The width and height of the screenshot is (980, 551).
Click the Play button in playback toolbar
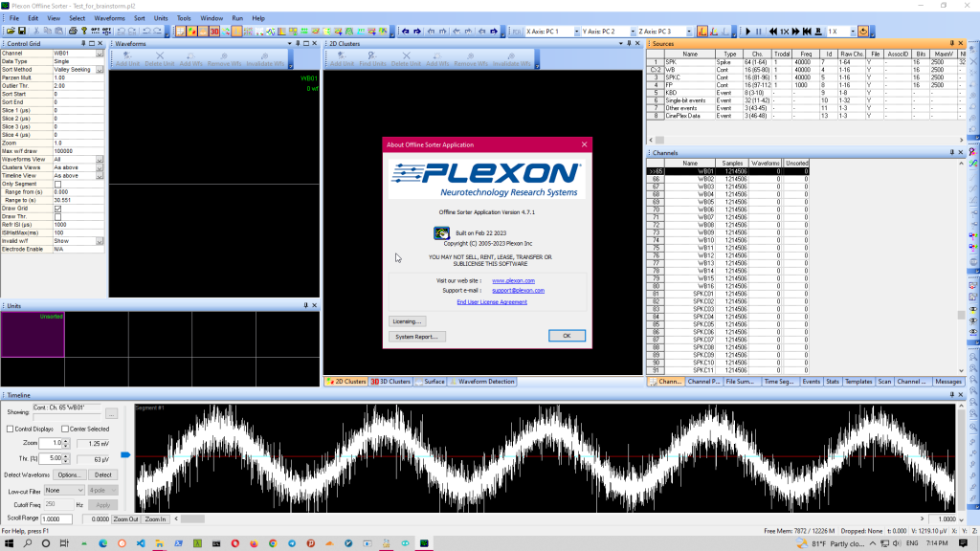pyautogui.click(x=747, y=31)
